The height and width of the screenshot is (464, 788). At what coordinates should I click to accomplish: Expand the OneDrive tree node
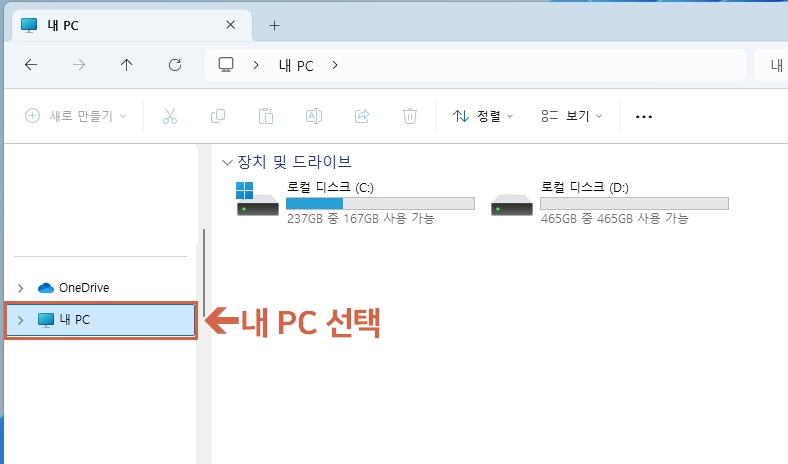[21, 288]
